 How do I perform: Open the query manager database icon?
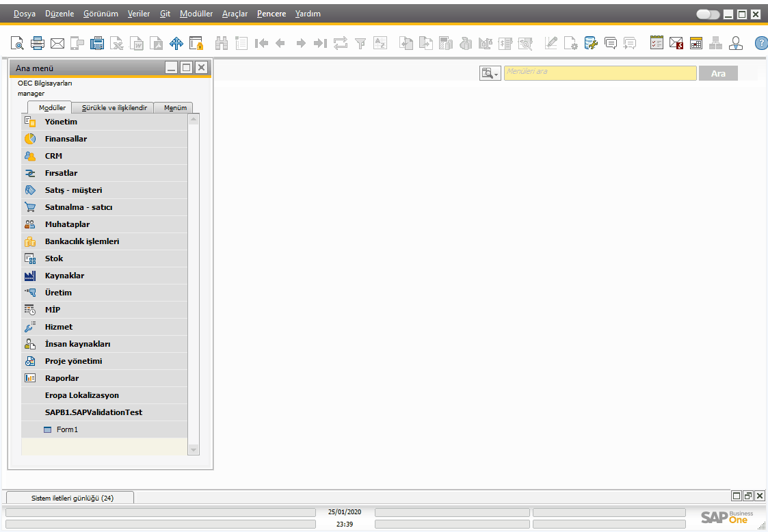pos(591,43)
